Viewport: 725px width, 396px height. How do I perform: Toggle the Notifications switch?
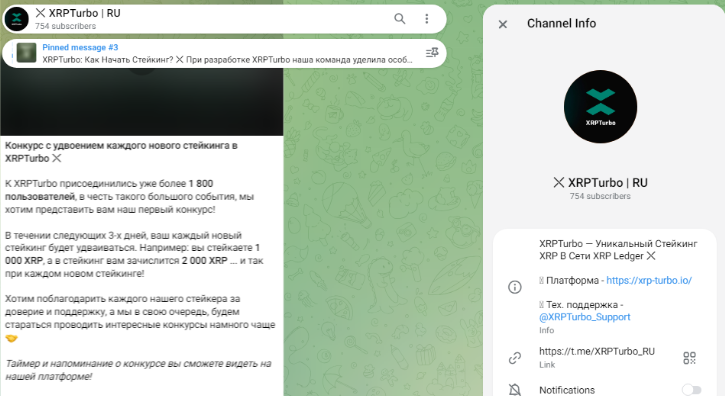click(x=691, y=390)
